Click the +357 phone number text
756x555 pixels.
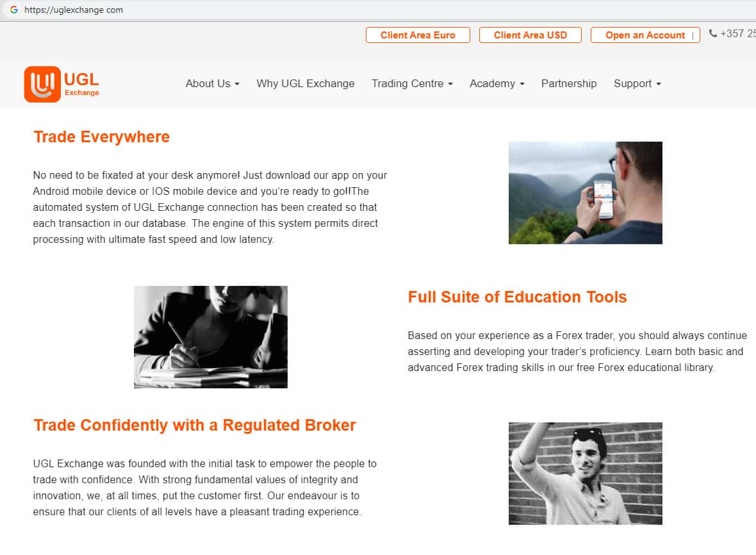point(737,34)
